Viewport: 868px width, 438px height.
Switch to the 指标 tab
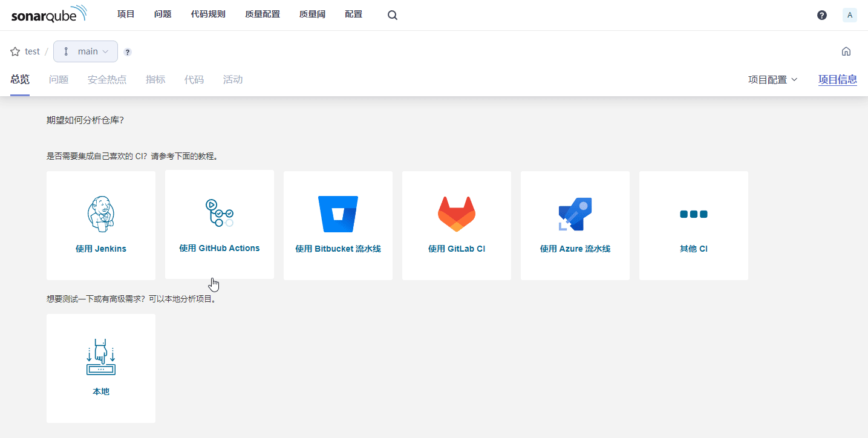click(x=155, y=79)
